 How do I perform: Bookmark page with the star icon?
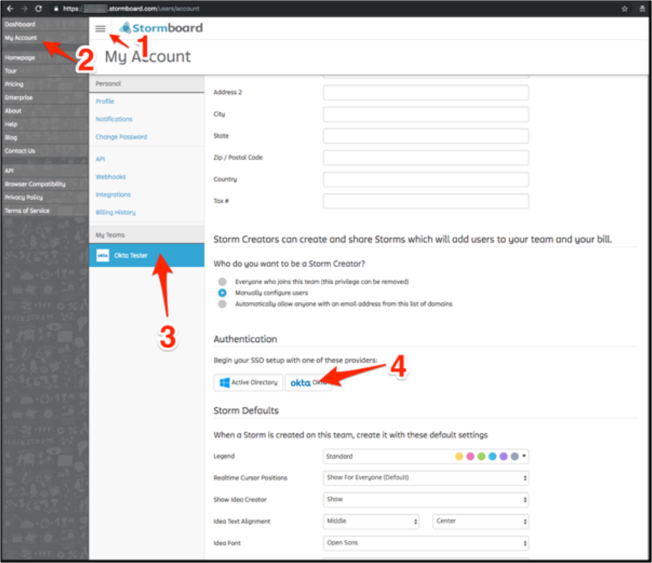pyautogui.click(x=626, y=8)
